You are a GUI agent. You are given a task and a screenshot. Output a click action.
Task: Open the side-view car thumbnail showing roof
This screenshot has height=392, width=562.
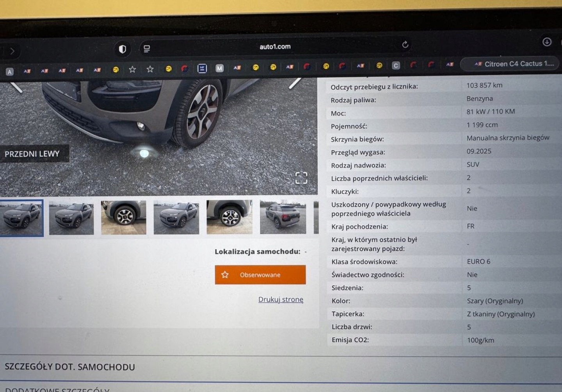point(283,217)
